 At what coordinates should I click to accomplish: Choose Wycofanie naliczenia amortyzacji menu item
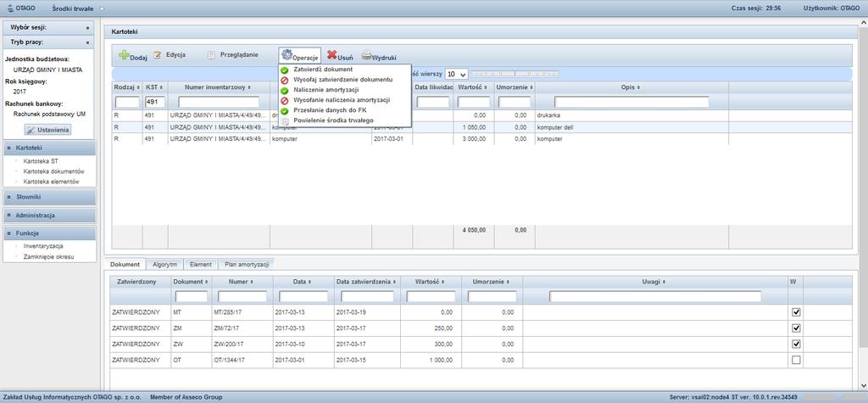pyautogui.click(x=342, y=100)
